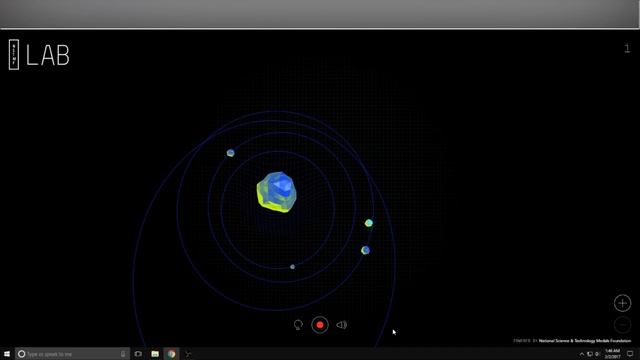Click the red record button
The height and width of the screenshot is (360, 640).
coord(320,325)
